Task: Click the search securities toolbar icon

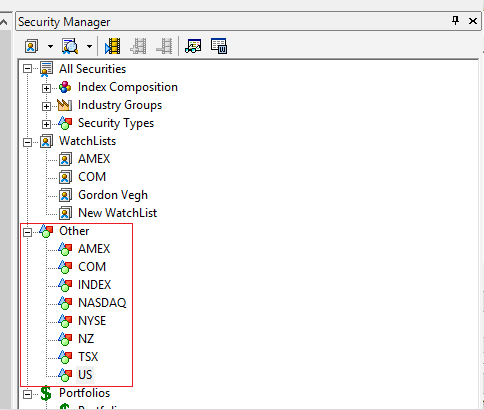Action: [x=70, y=46]
